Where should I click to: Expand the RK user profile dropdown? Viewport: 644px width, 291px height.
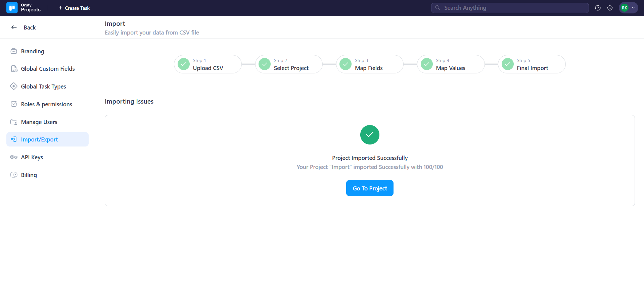(628, 8)
